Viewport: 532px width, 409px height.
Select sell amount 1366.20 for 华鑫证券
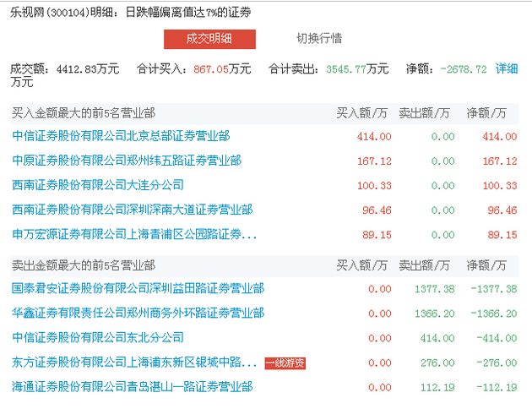(435, 314)
